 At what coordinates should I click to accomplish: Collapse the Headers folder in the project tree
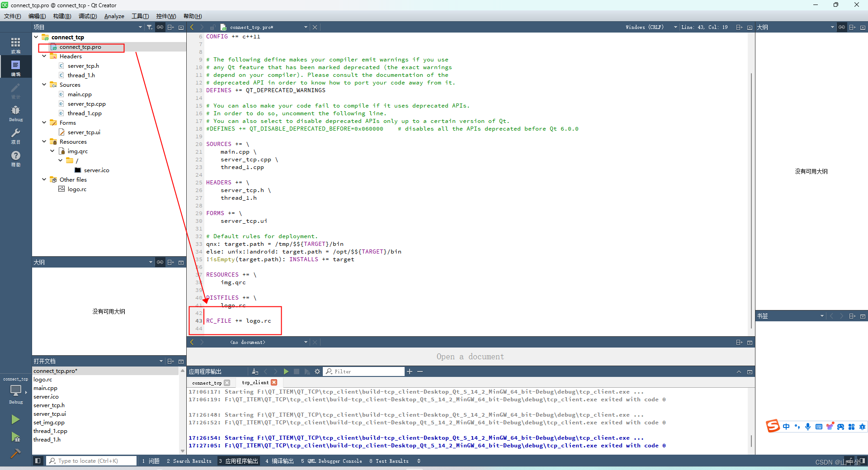44,56
